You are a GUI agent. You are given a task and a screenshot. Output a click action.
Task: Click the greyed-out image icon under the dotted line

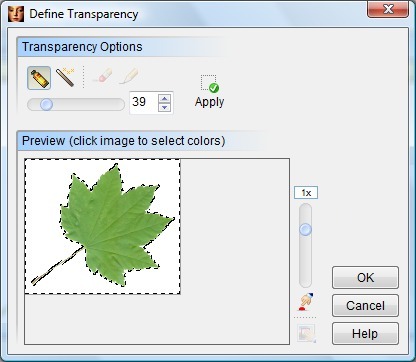(x=306, y=333)
